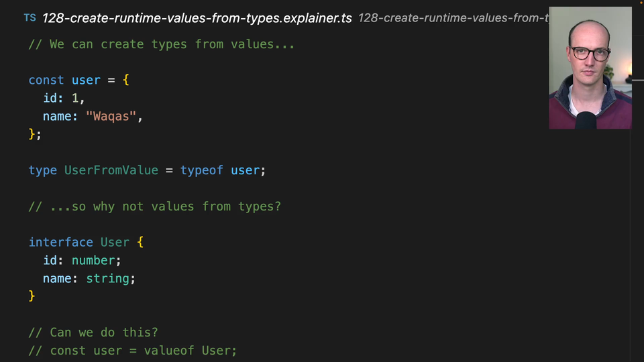
Task: Click the TS file type icon
Action: (x=30, y=17)
